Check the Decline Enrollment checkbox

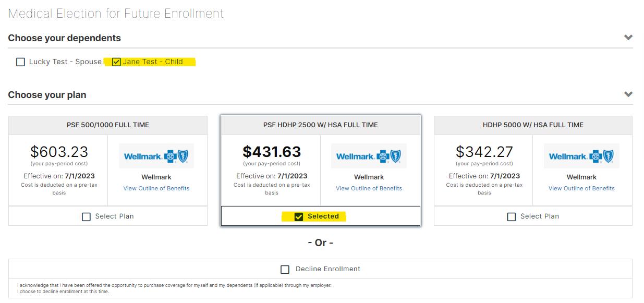(285, 270)
